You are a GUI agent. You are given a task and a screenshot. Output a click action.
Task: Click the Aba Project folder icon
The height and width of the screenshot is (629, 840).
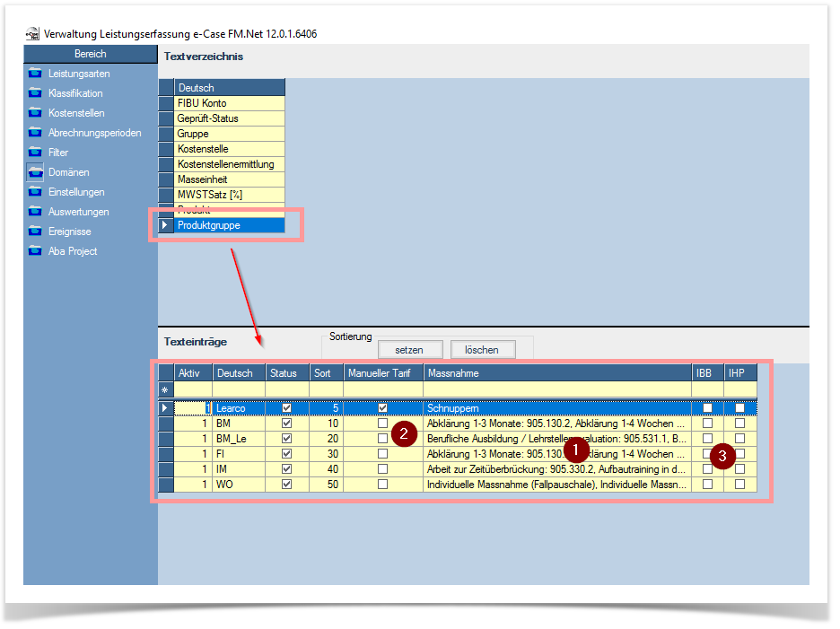[x=35, y=250]
